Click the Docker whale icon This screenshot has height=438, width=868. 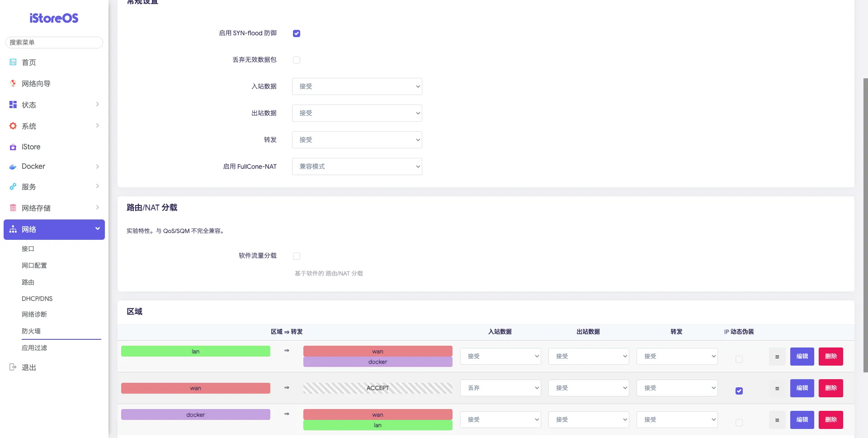(x=13, y=167)
